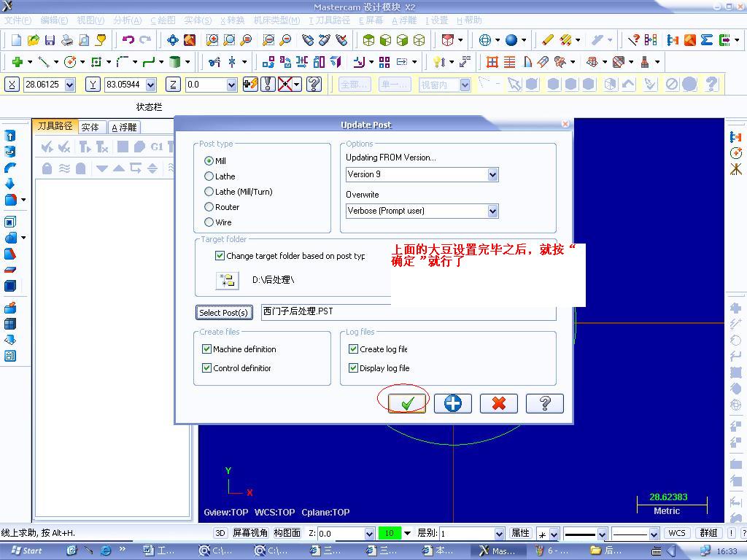Open the 文件(F) menu
Image resolution: width=747 pixels, height=560 pixels.
pos(18,20)
